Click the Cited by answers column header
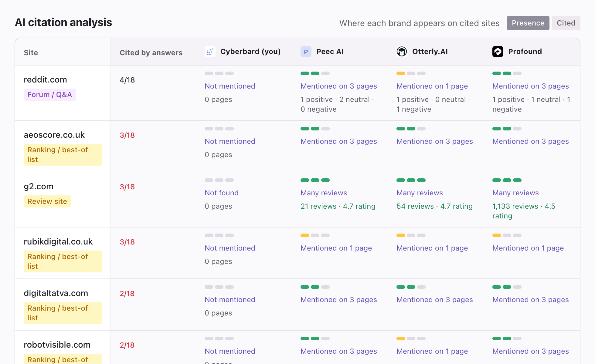595x364 pixels. tap(151, 53)
